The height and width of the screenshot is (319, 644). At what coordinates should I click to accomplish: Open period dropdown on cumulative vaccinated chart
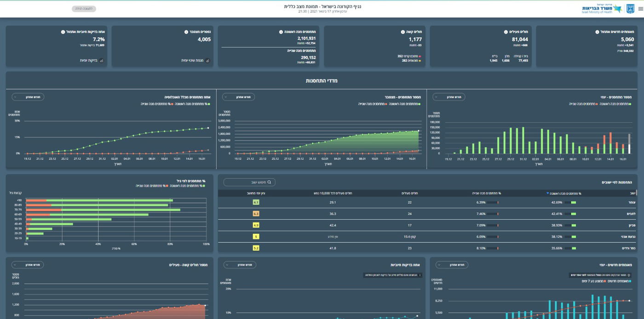238,97
